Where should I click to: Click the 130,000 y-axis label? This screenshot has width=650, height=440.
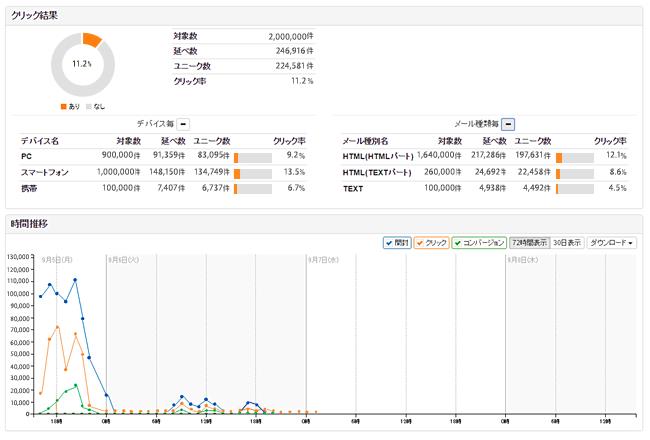[x=18, y=257]
